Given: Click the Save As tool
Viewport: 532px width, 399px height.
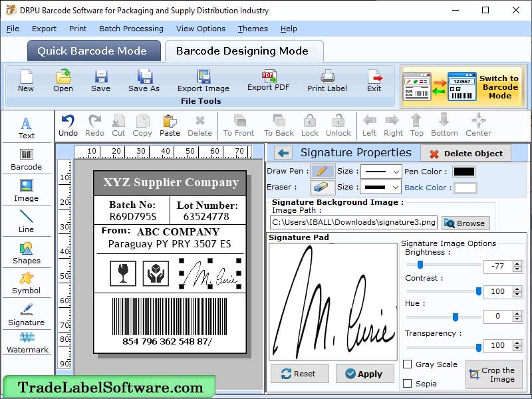Looking at the screenshot, I should coord(144,80).
